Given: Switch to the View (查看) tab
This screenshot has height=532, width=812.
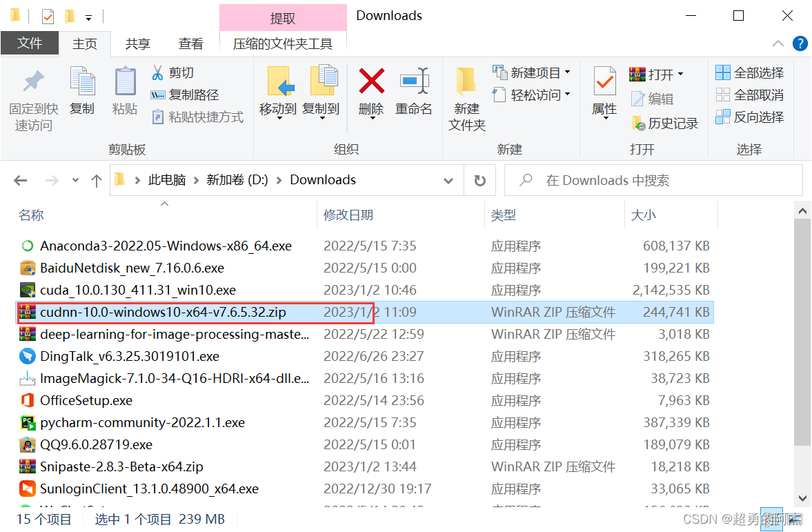Looking at the screenshot, I should (191, 43).
